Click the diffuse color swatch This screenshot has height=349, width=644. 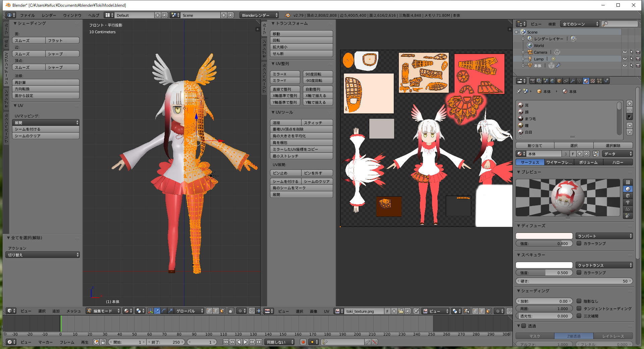coord(544,236)
